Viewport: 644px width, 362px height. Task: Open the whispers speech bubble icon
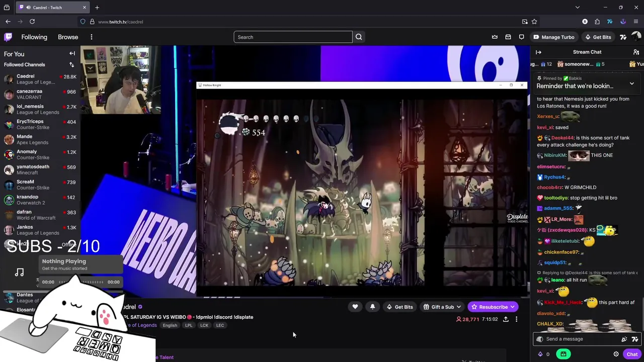[521, 37]
